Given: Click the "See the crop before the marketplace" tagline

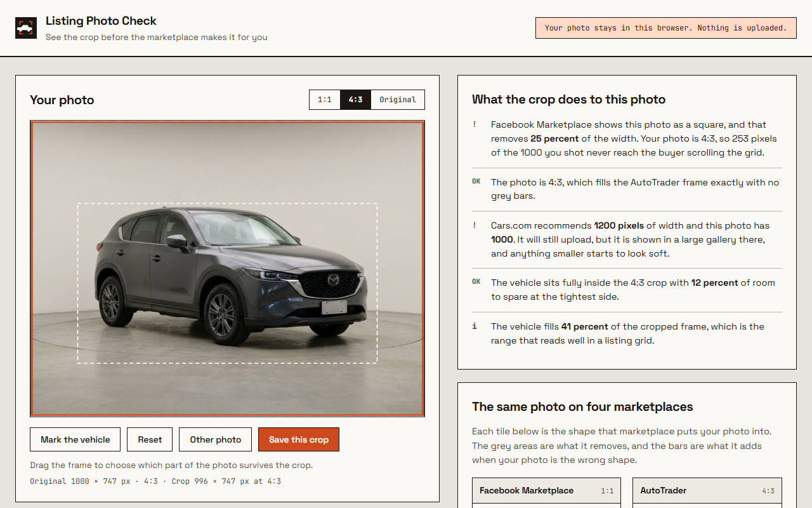Looking at the screenshot, I should 157,37.
